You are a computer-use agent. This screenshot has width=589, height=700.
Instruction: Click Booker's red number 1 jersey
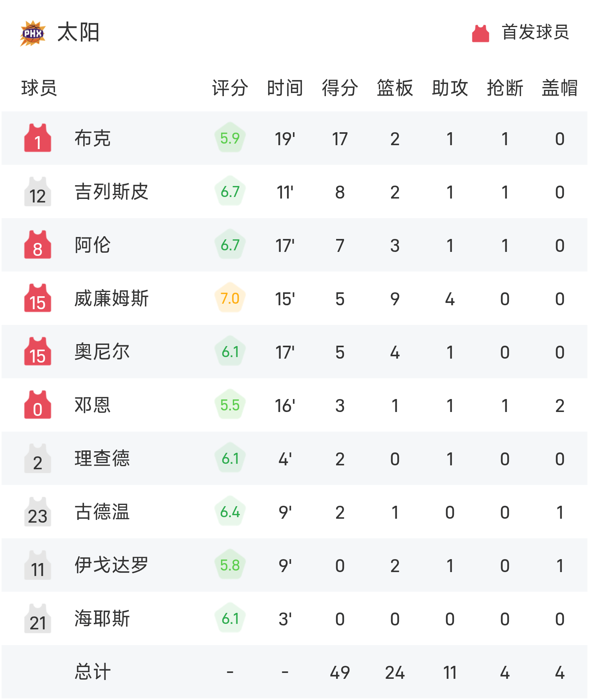point(38,138)
